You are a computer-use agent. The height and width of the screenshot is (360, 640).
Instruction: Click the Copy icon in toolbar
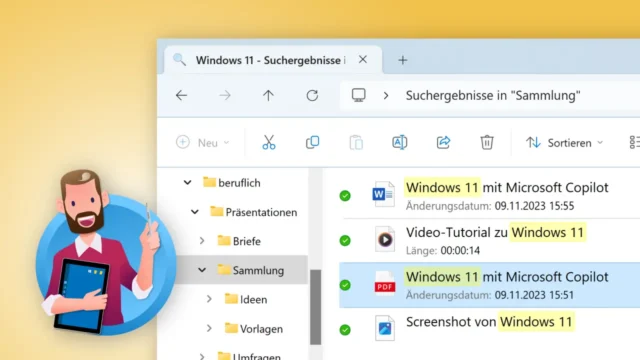pos(312,142)
